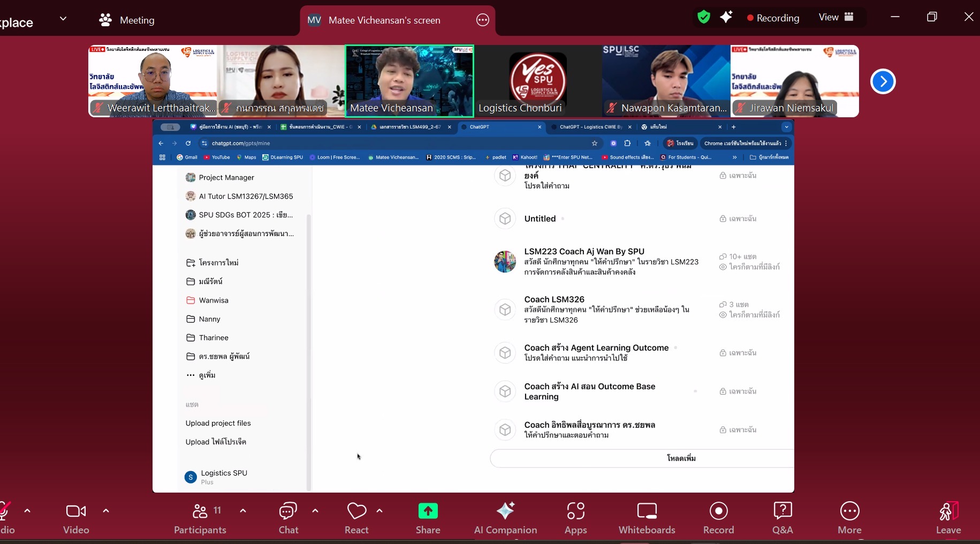980x544 pixels.
Task: Select AI Tutor LSM13267/LSM365
Action: (x=239, y=196)
